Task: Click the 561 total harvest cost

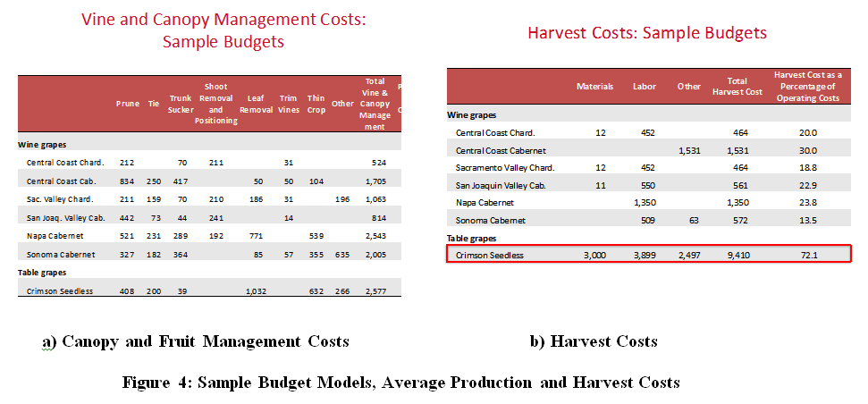Action: point(740,185)
